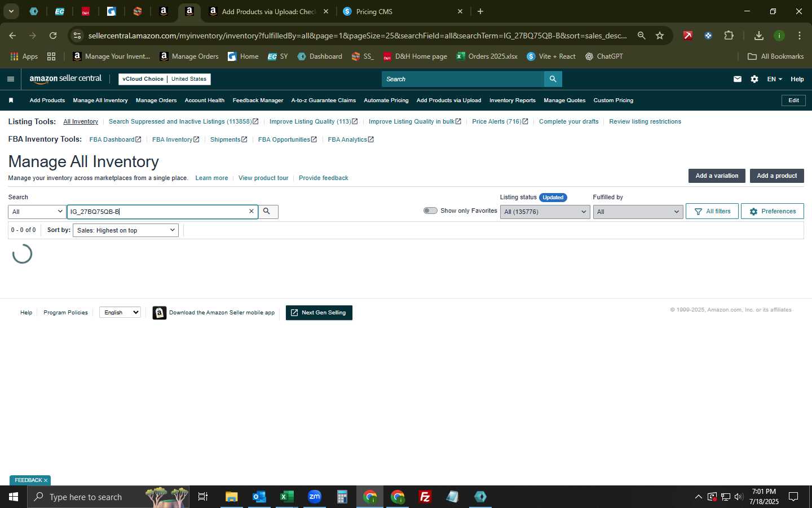The height and width of the screenshot is (508, 812).
Task: Open All Bookmarks folder
Action: (x=775, y=56)
